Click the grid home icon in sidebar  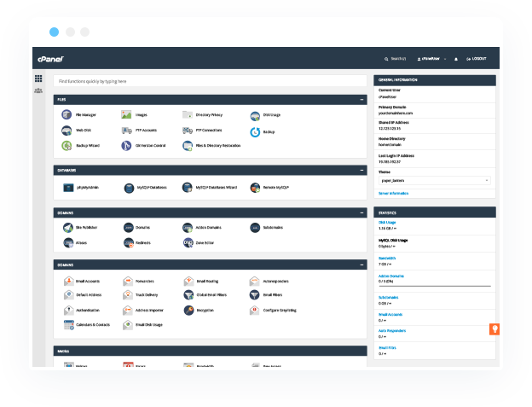click(38, 78)
